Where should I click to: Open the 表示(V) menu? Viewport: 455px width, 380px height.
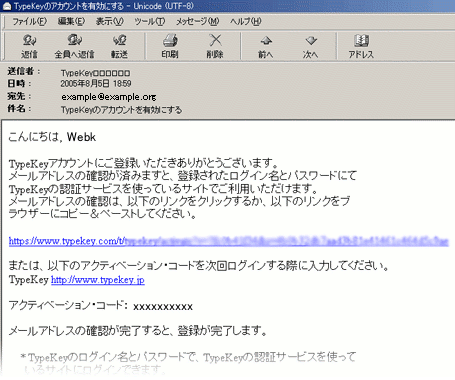[110, 21]
